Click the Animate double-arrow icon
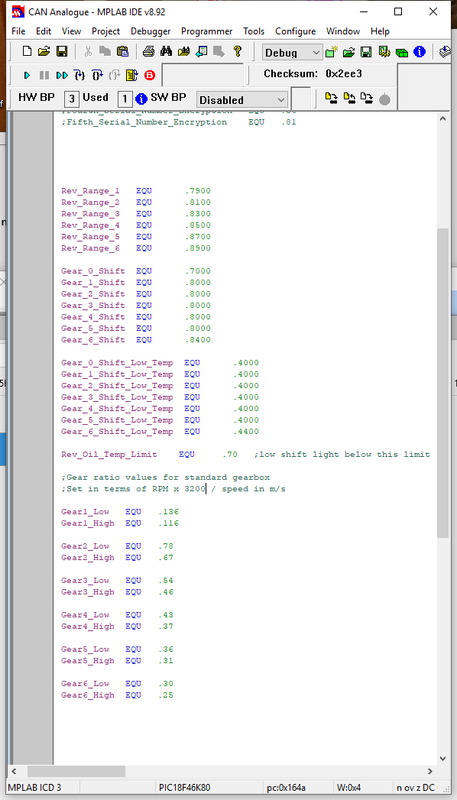457x800 pixels. (62, 76)
